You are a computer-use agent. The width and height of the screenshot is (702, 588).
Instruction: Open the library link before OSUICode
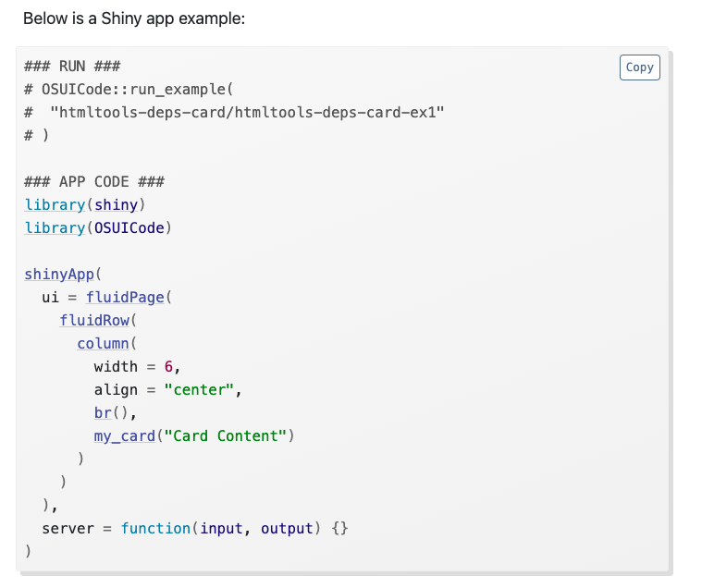[55, 228]
